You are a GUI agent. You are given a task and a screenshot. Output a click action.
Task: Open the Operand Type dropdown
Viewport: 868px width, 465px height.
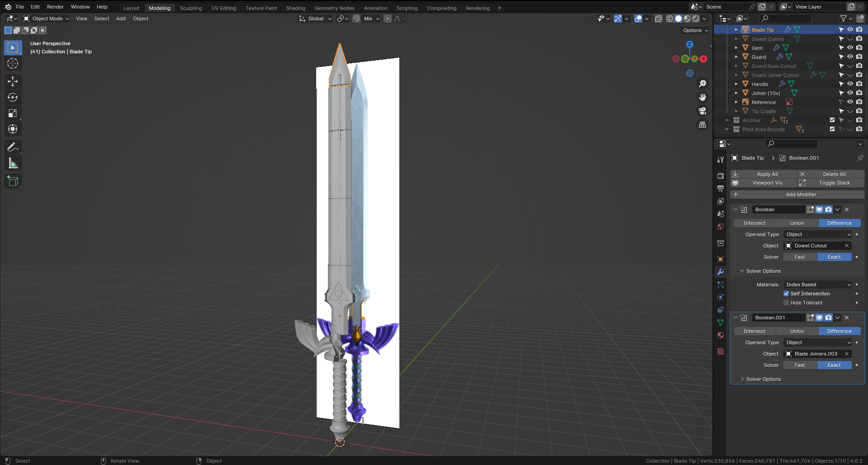click(x=817, y=234)
